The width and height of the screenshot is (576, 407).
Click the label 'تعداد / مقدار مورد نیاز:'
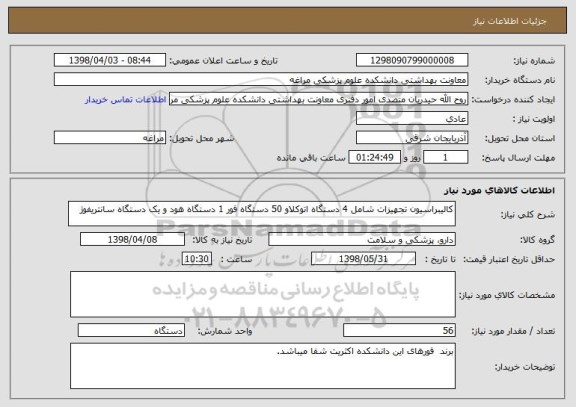[x=513, y=331]
